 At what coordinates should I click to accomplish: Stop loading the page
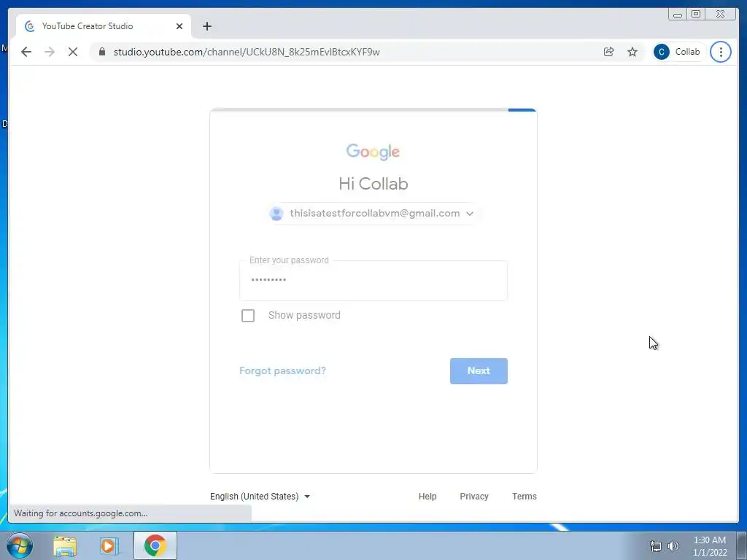(73, 52)
